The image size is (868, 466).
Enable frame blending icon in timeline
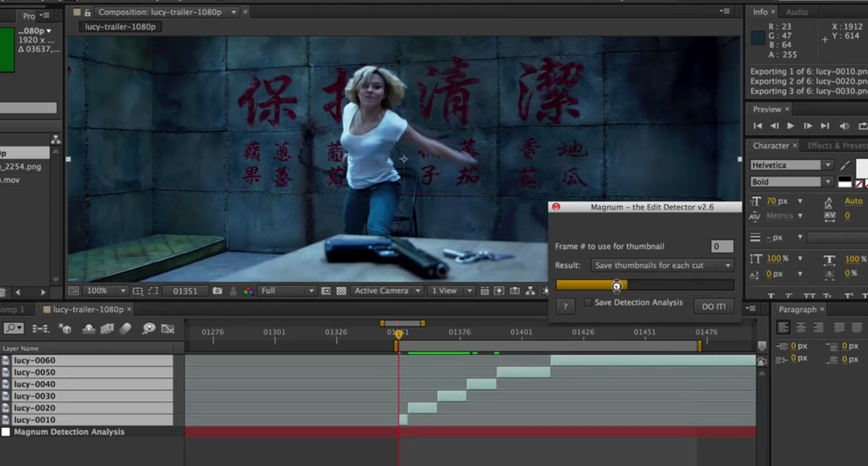(107, 329)
